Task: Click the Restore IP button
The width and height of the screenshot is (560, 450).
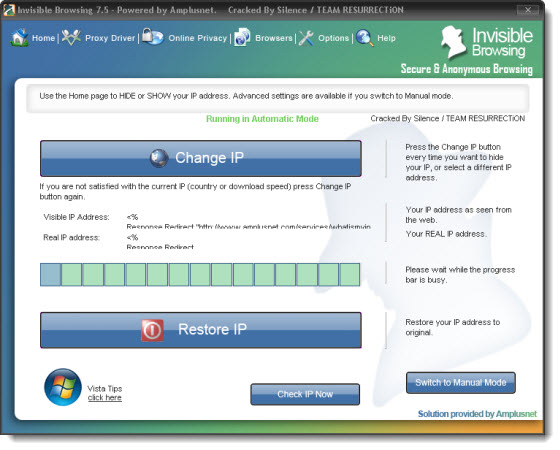Action: [x=201, y=330]
